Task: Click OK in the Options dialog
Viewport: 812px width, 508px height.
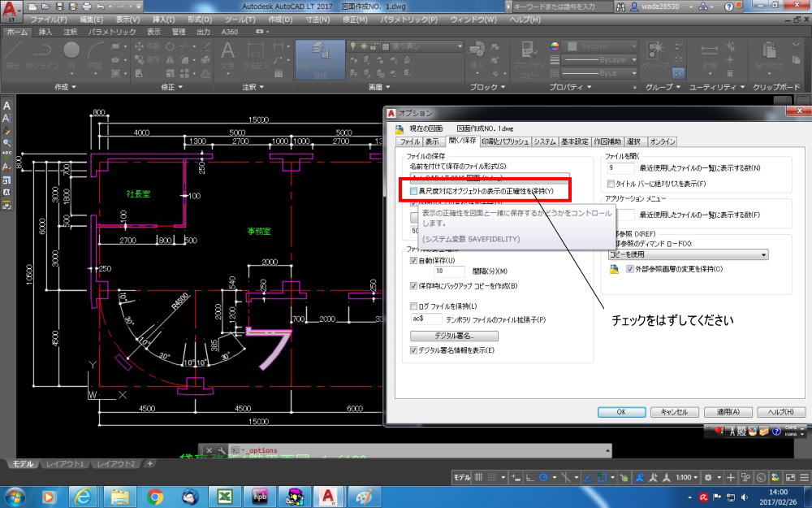Action: pos(621,412)
